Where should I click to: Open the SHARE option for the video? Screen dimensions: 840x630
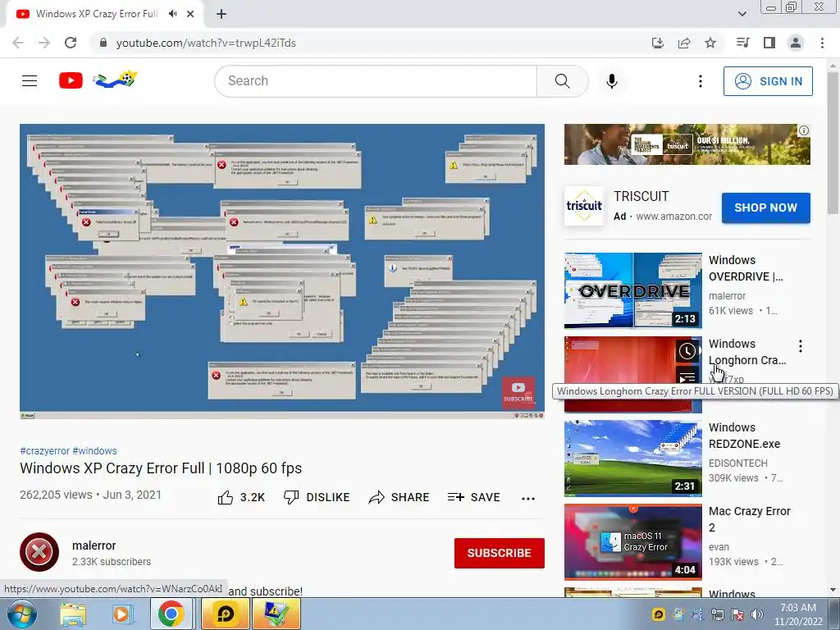coord(399,497)
